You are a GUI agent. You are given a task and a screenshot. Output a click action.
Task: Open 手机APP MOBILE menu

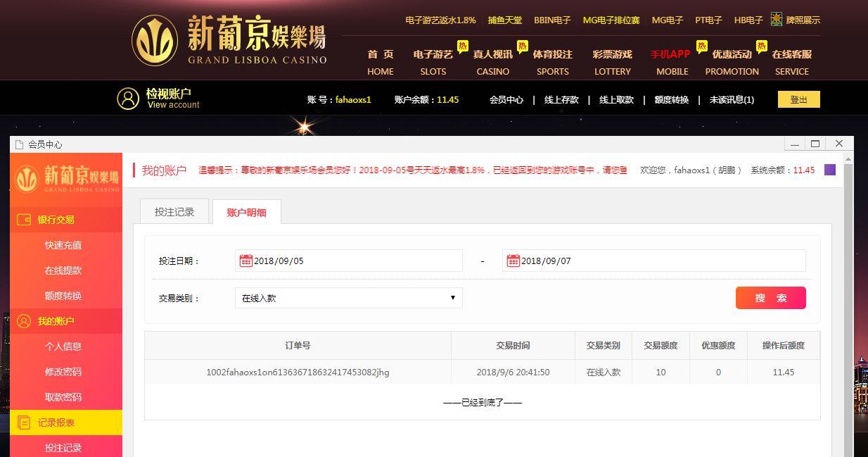pos(672,62)
